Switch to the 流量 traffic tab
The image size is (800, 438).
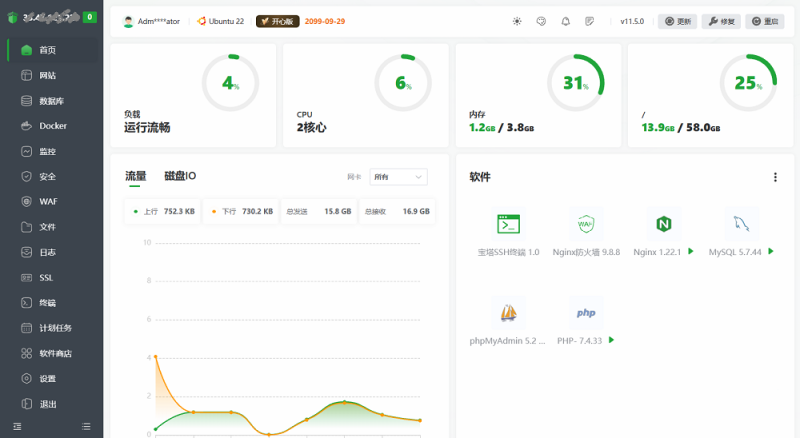(x=135, y=176)
